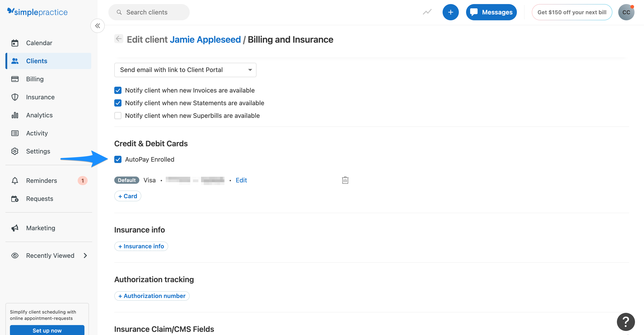Click the Reminders bell icon
This screenshot has height=335, width=644.
click(x=15, y=181)
